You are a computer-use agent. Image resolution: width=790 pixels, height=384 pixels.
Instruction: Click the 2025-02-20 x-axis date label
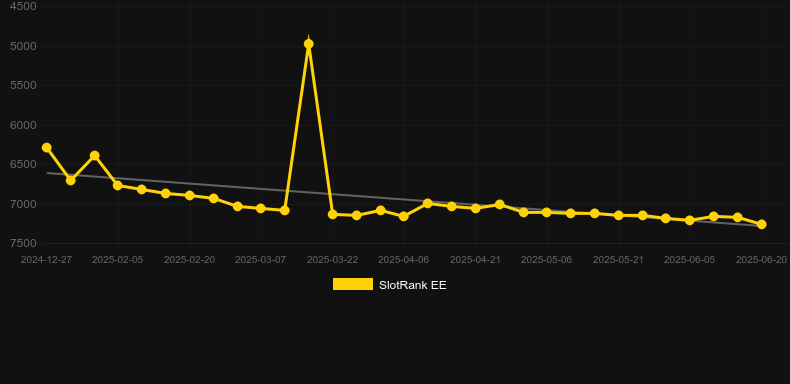[189, 260]
